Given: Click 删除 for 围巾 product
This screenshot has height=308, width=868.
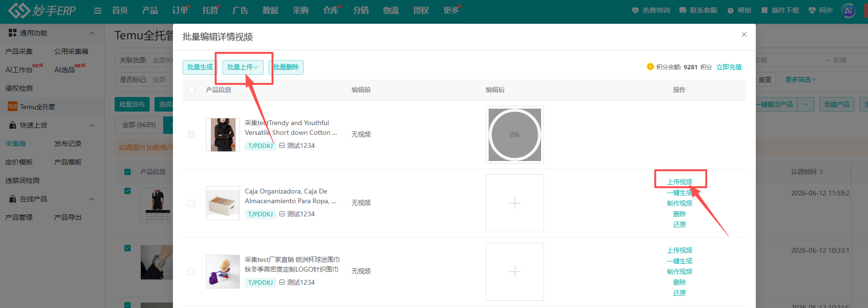Looking at the screenshot, I should click(680, 282).
